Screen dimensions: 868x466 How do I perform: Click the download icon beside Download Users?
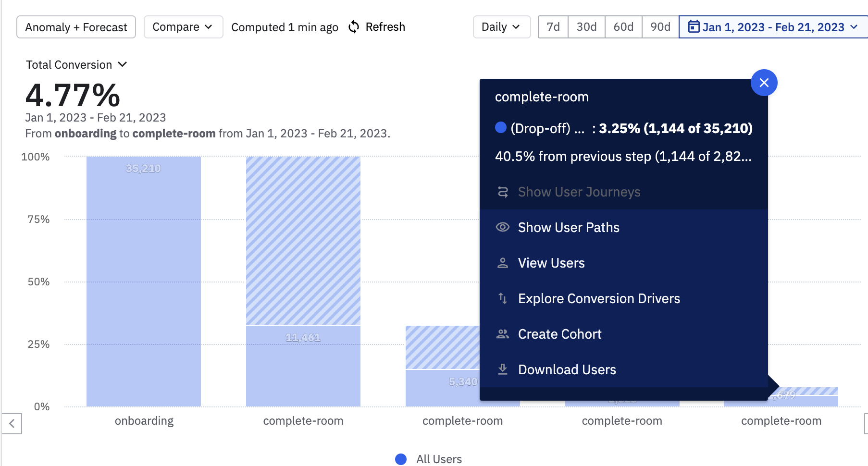(503, 369)
